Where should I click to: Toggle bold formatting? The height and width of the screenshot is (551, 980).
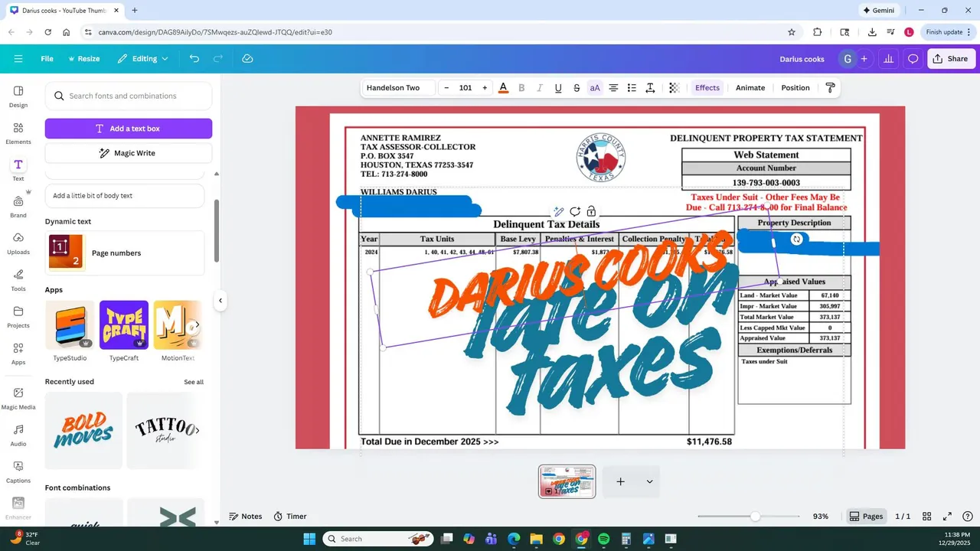[x=521, y=88]
